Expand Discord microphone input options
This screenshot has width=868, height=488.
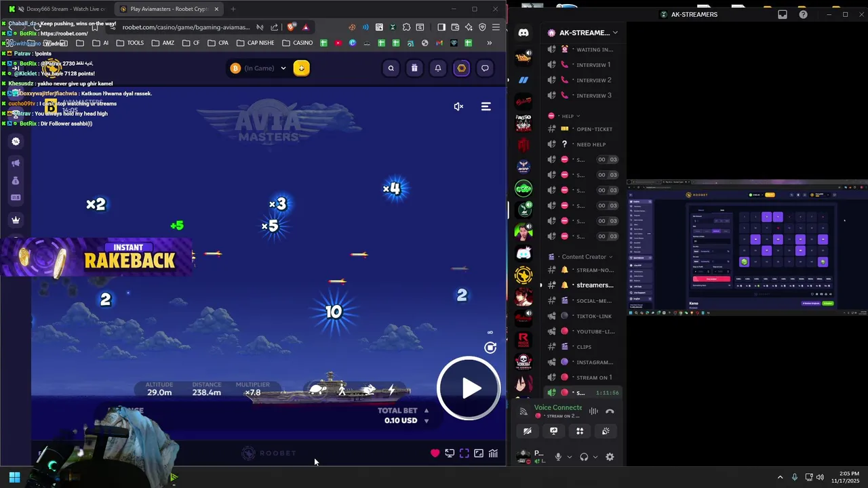[x=569, y=457]
